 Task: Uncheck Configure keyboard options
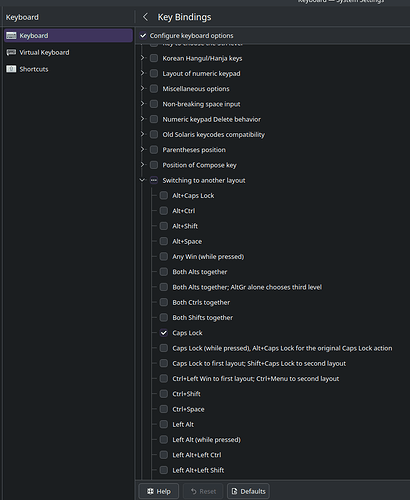(x=143, y=35)
